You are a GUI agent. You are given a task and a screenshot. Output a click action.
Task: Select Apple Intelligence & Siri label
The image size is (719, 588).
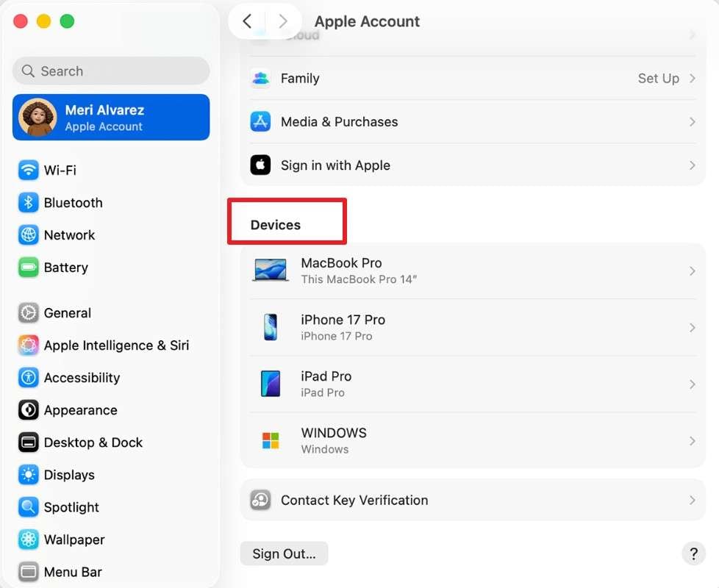tap(116, 345)
